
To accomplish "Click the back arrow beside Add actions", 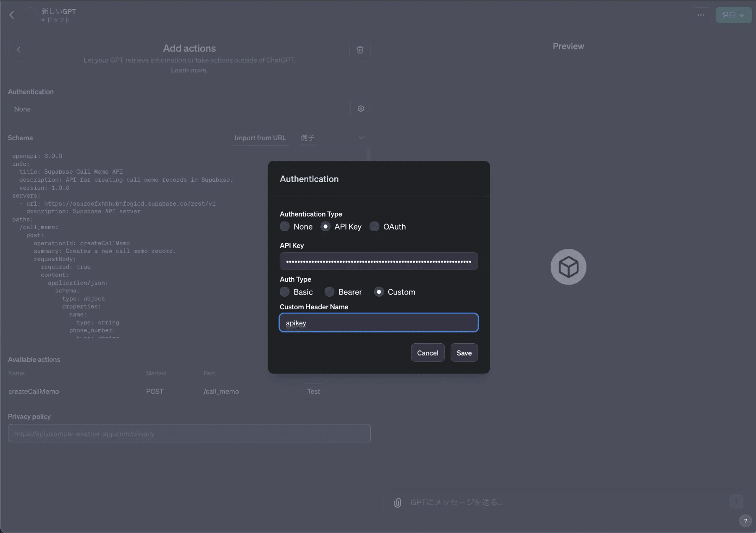I will pyautogui.click(x=18, y=50).
